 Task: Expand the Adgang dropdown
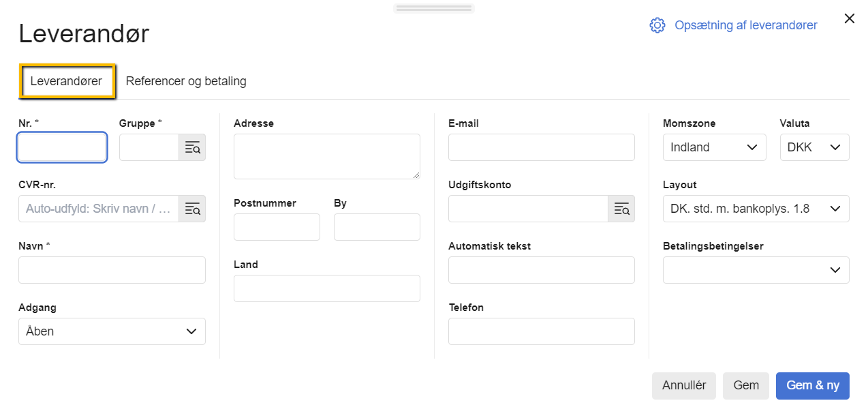click(112, 331)
